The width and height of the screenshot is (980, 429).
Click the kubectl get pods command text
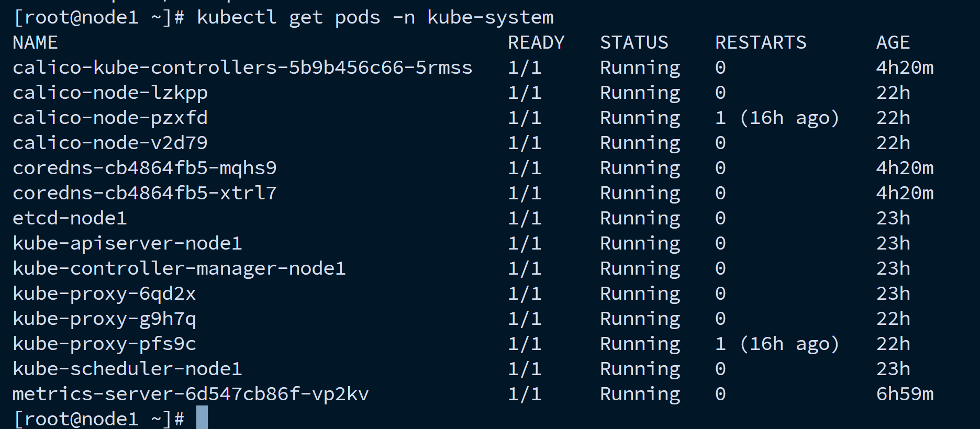tap(288, 18)
